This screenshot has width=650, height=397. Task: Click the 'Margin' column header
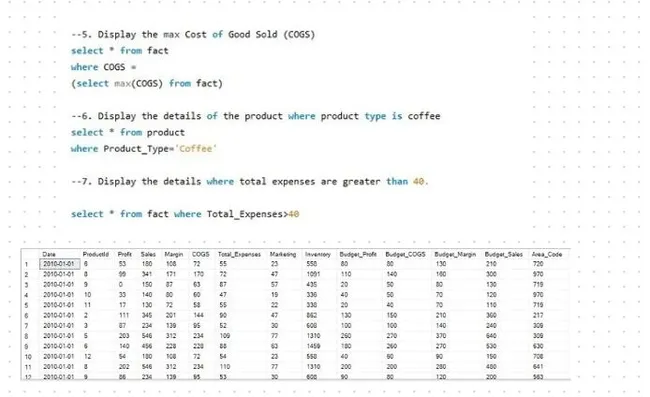click(174, 254)
